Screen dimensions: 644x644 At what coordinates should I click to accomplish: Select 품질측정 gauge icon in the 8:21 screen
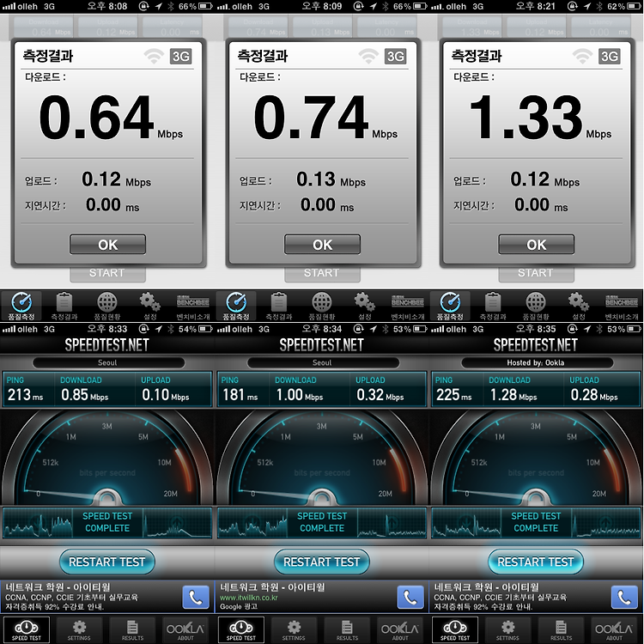[450, 303]
